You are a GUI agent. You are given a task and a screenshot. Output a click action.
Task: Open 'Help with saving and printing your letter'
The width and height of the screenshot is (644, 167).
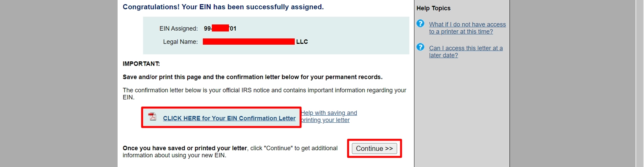pyautogui.click(x=329, y=117)
